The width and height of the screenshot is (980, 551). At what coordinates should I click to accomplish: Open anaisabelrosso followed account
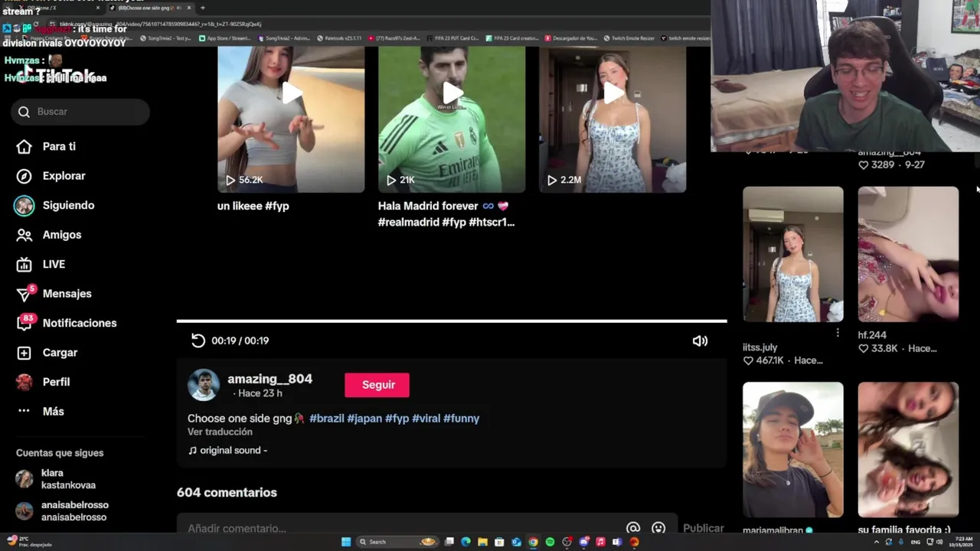tap(63, 511)
